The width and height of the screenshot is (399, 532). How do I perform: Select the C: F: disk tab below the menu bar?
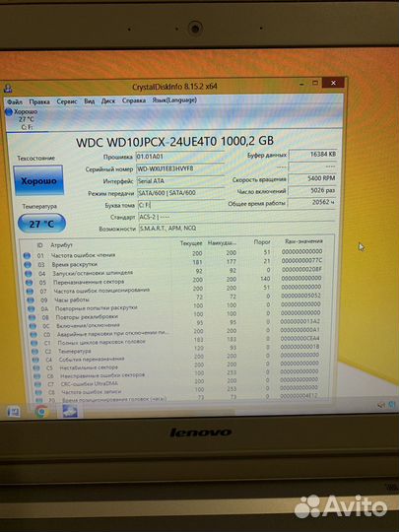[27, 119]
